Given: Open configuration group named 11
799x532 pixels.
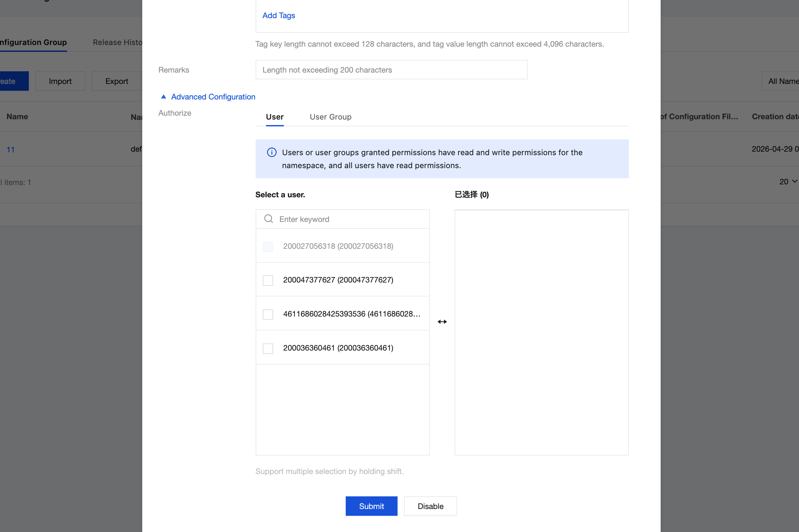Looking at the screenshot, I should [10, 149].
